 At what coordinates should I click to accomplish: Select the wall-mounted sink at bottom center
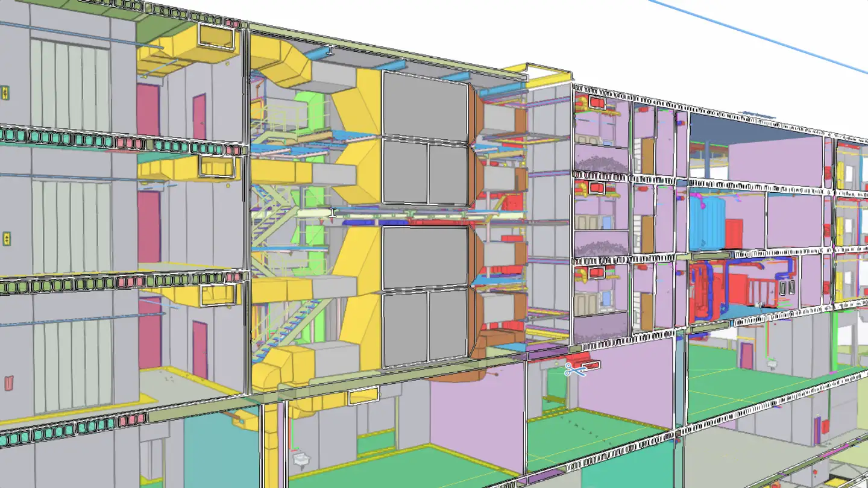[x=301, y=458]
